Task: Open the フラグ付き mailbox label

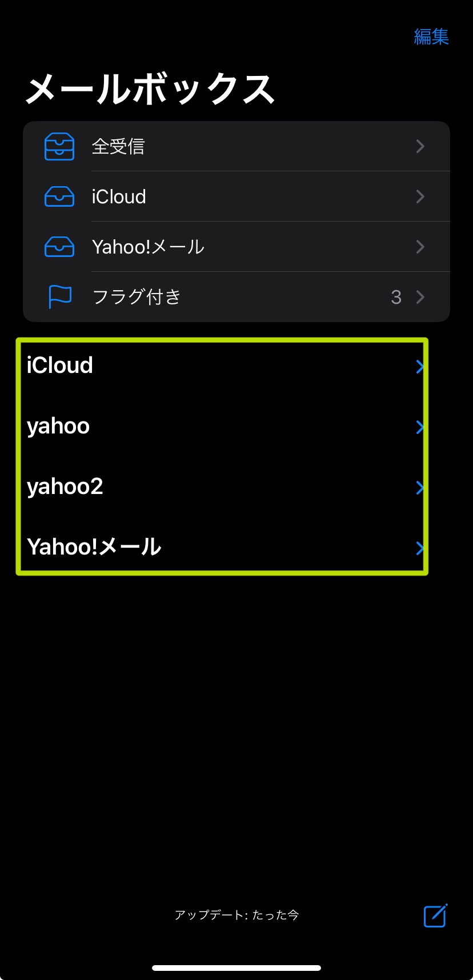Action: click(137, 297)
